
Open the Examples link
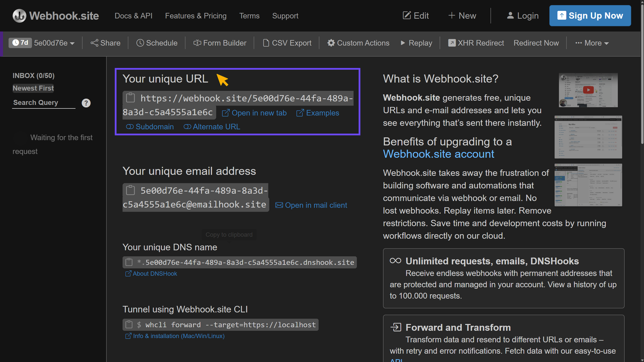point(318,113)
